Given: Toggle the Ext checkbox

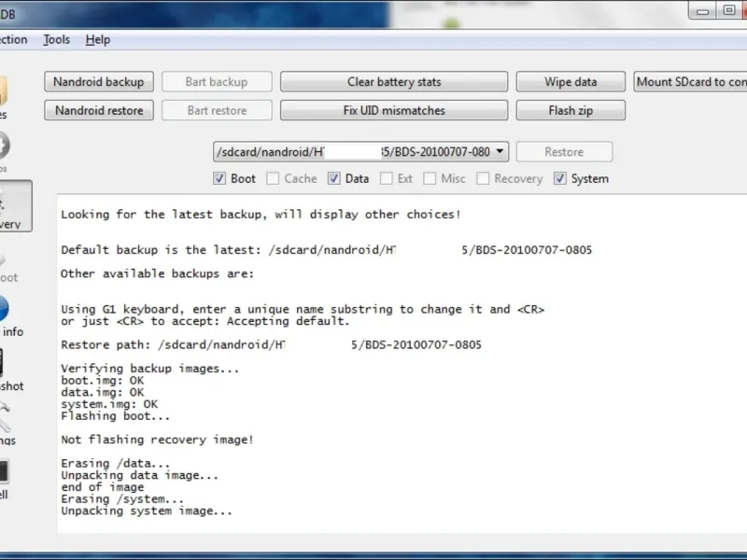Looking at the screenshot, I should 386,178.
